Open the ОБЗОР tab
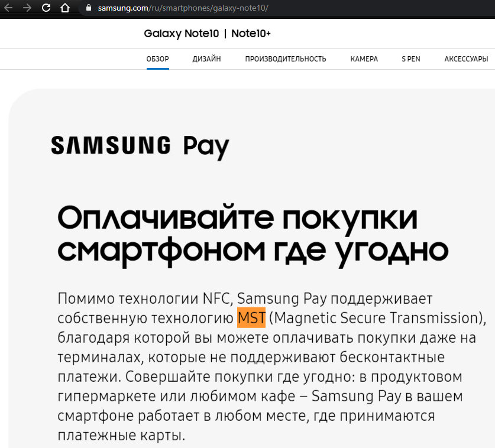This screenshot has height=448, width=495. (x=157, y=59)
